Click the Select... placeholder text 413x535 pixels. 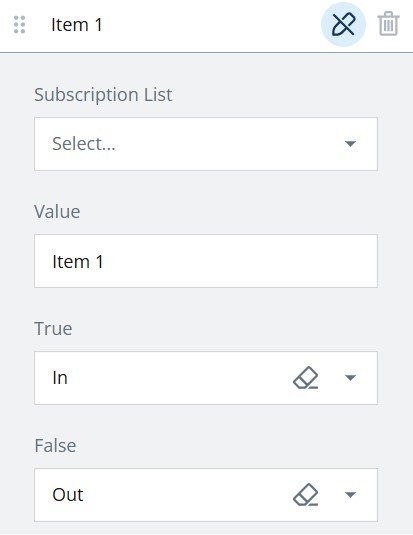pos(84,144)
